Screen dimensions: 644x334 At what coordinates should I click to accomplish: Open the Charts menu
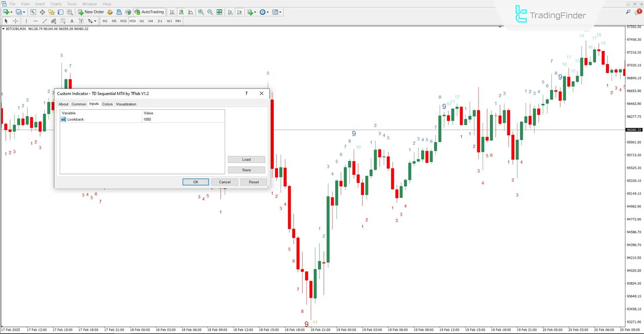pos(56,4)
